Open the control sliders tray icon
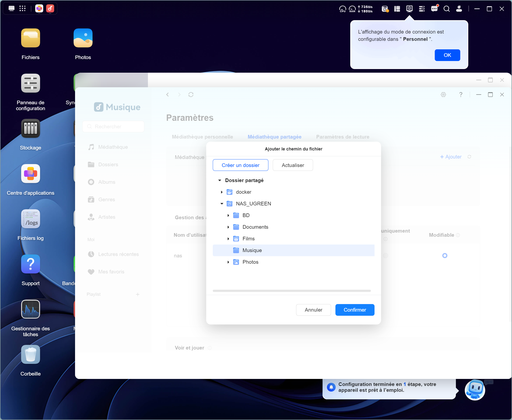512x420 pixels. tap(422, 9)
